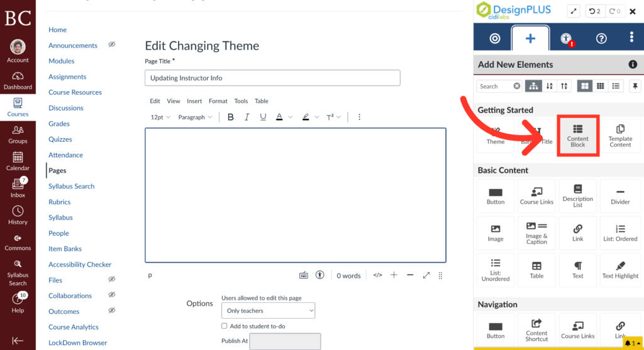This screenshot has height=350, width=644.
Task: Toggle bold formatting
Action: (x=230, y=117)
